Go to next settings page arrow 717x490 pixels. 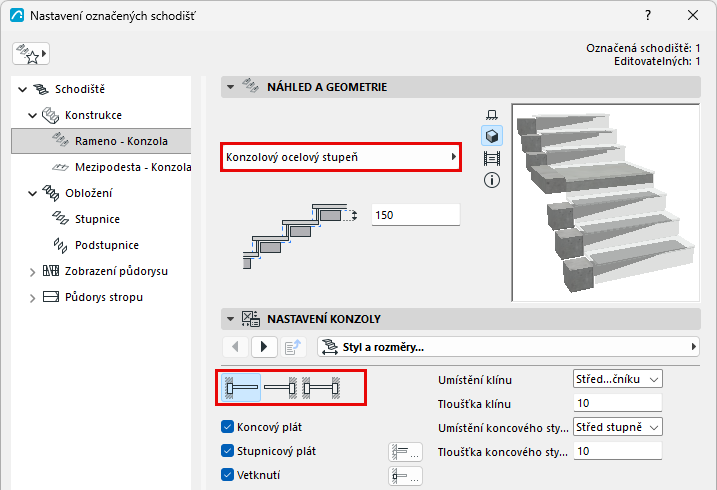(x=264, y=347)
